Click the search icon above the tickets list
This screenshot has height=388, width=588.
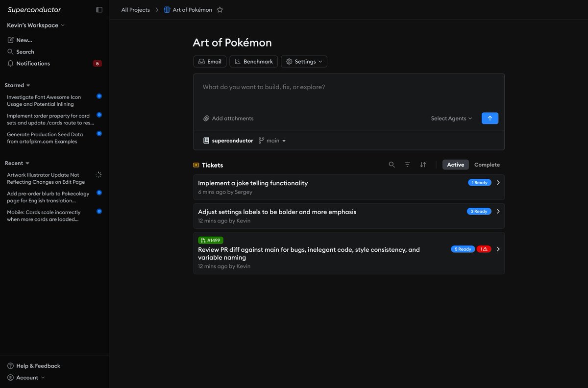(x=392, y=165)
